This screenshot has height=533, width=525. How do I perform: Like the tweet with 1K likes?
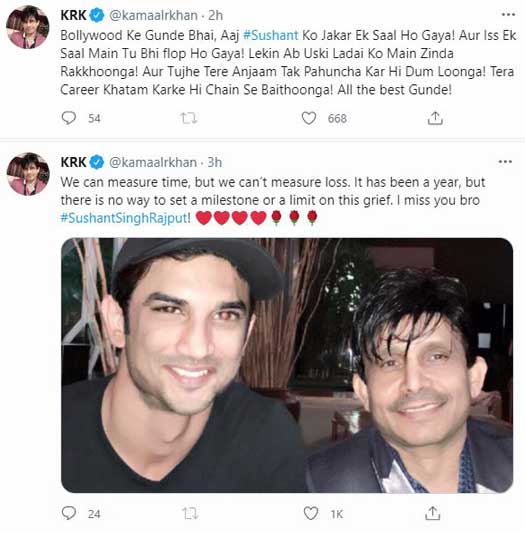pyautogui.click(x=310, y=513)
